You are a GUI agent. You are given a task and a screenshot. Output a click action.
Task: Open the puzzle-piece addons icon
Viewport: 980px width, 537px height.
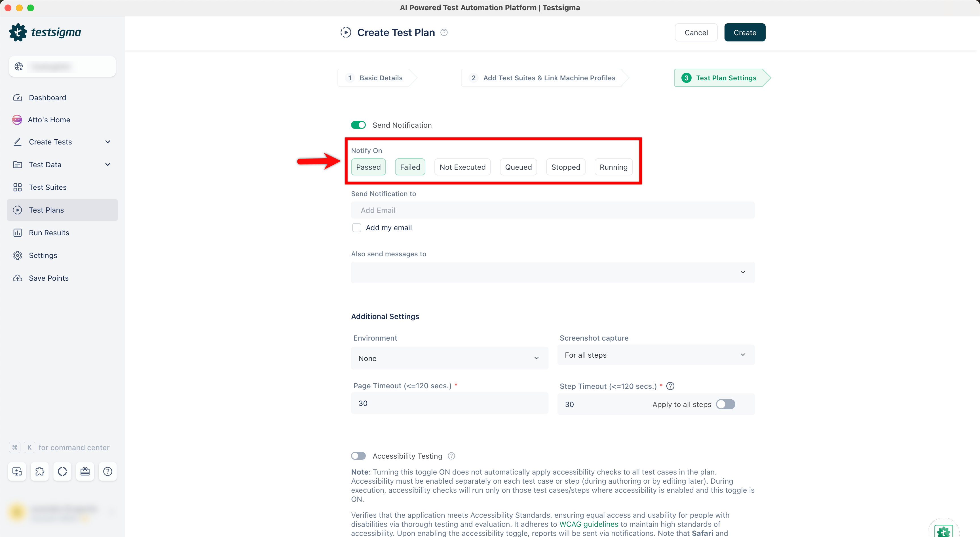[x=40, y=471]
